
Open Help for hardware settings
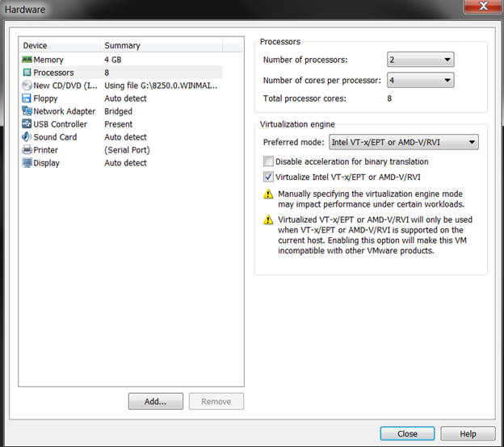tap(468, 433)
